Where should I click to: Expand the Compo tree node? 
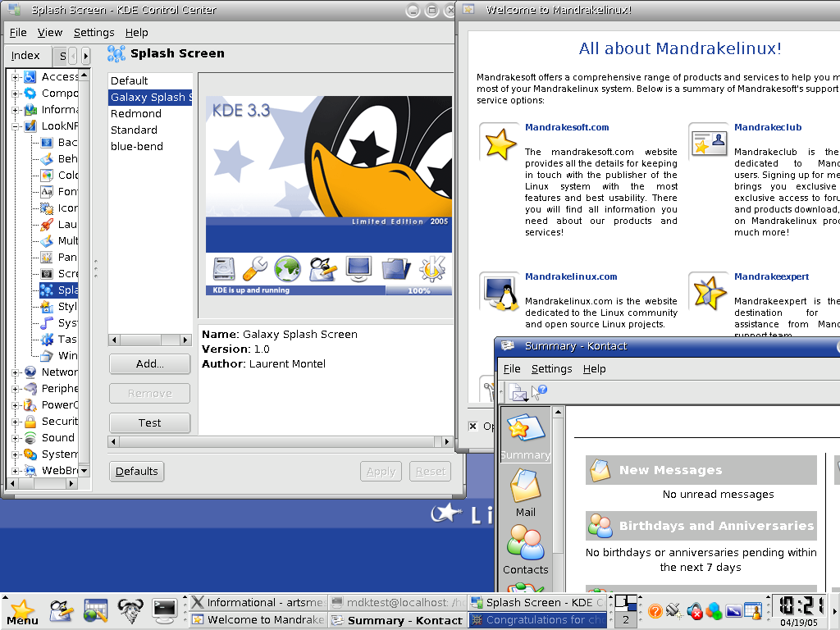[x=15, y=94]
